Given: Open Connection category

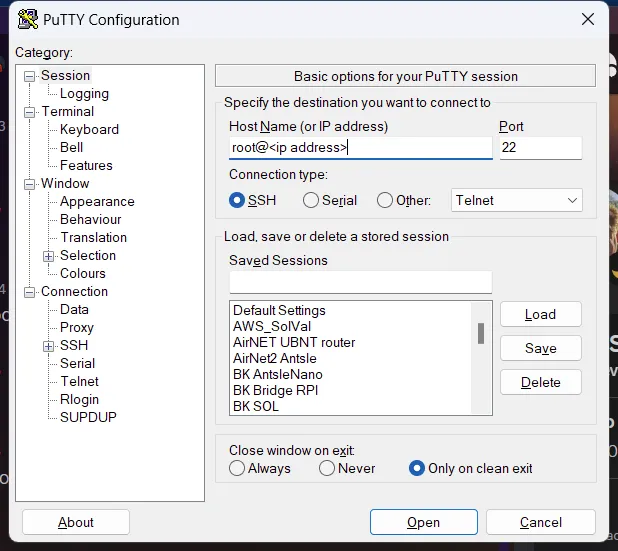Looking at the screenshot, I should click(74, 291).
